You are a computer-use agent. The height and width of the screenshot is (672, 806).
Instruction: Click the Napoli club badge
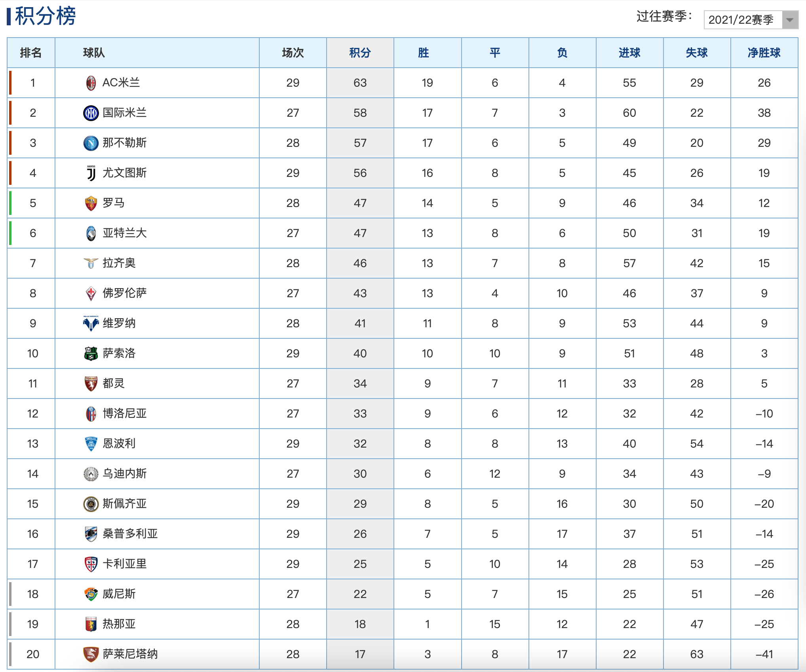click(x=91, y=143)
